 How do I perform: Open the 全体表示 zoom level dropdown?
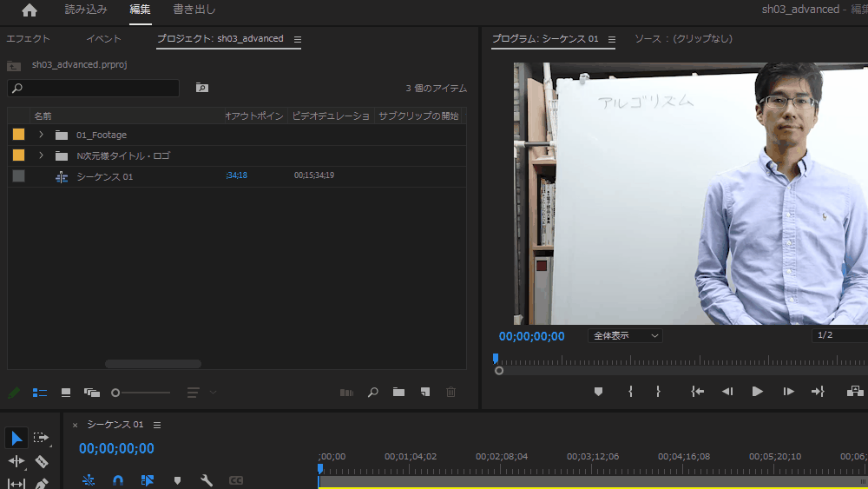pos(625,335)
